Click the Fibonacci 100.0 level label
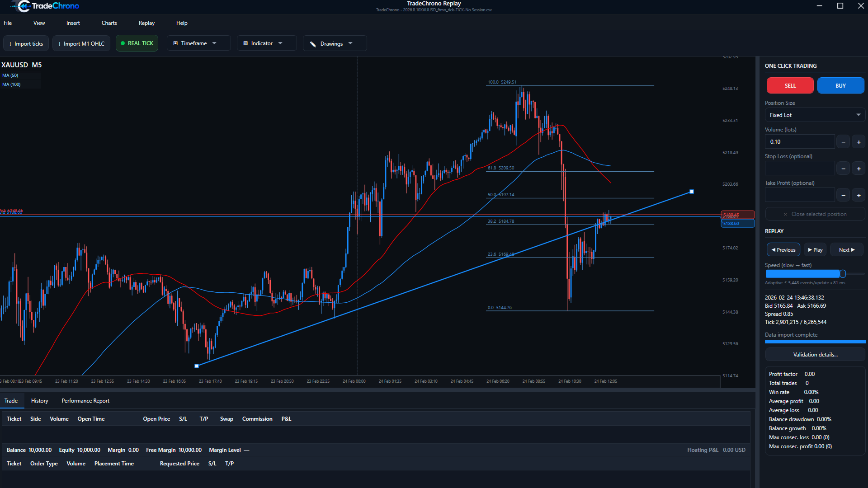Screen dimensions: 868x488 click(x=502, y=82)
